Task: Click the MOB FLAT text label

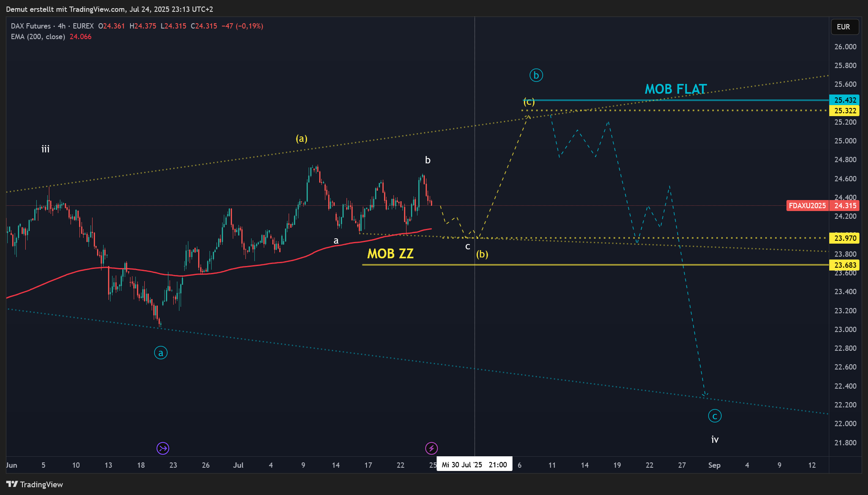Action: point(676,89)
